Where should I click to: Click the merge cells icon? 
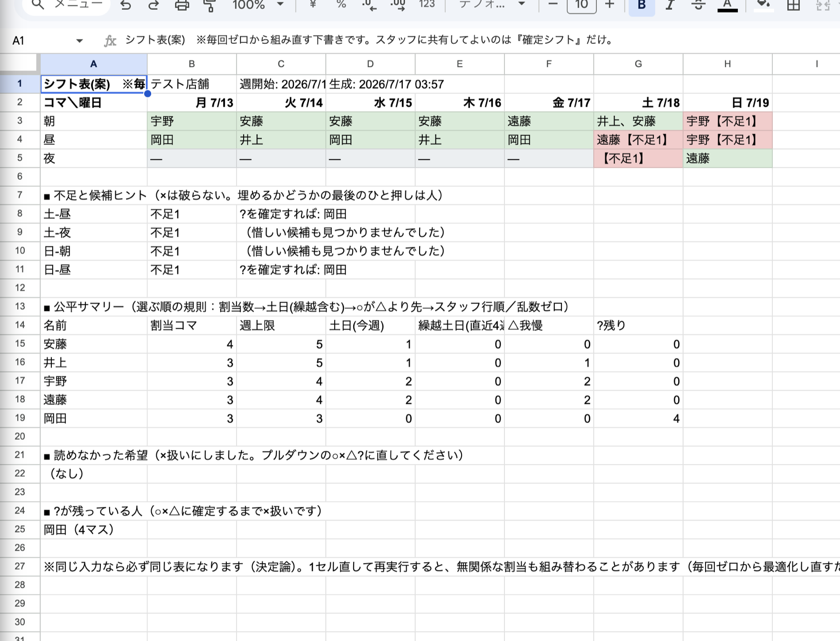coord(822,5)
